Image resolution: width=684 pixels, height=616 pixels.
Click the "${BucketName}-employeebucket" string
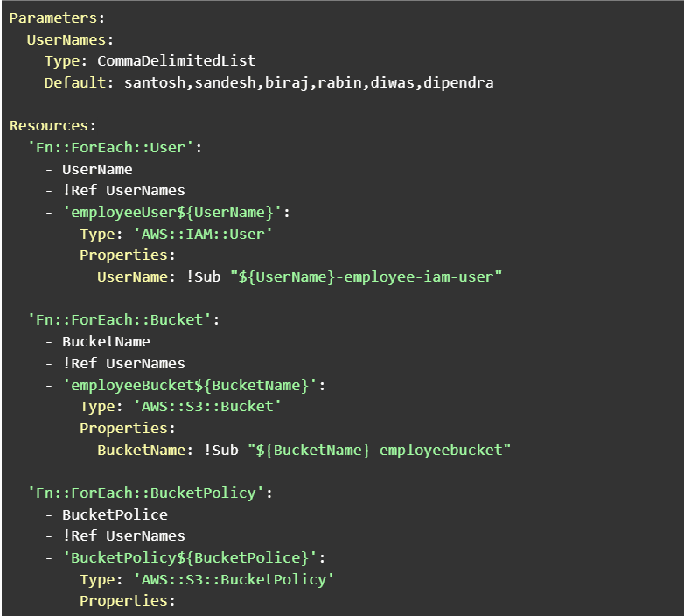coord(379,450)
